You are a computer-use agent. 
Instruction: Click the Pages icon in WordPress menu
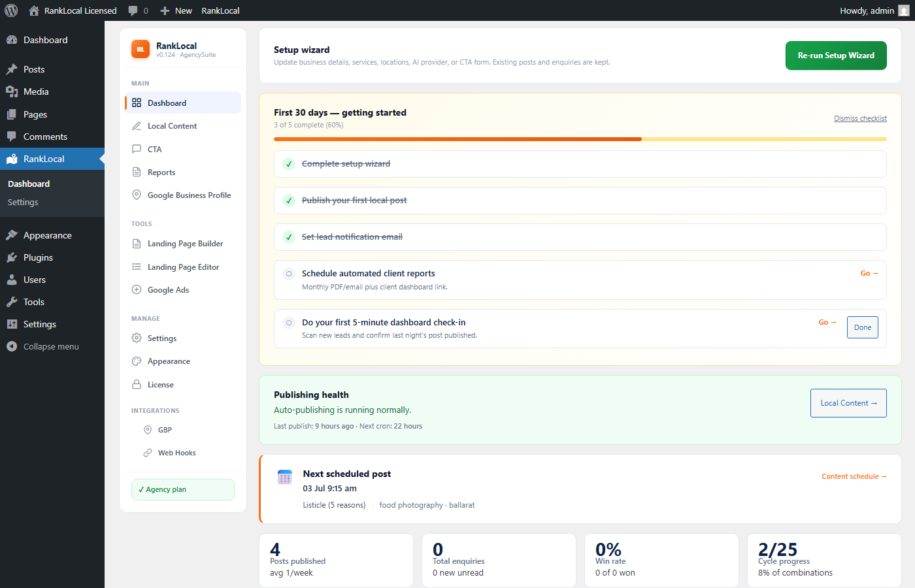pos(12,114)
